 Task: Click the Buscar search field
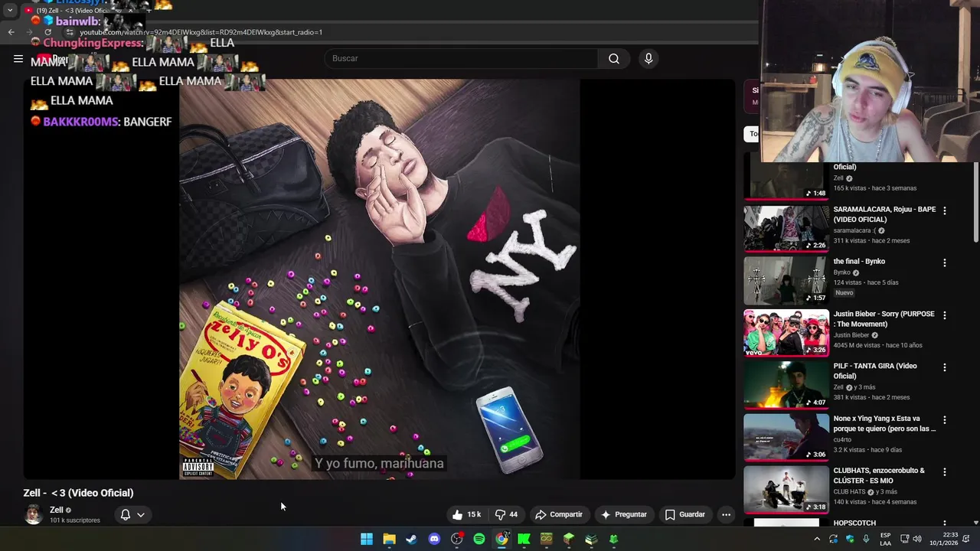pyautogui.click(x=462, y=59)
